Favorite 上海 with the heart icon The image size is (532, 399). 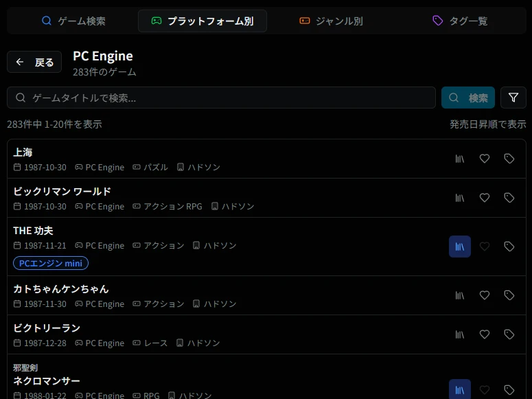tap(485, 159)
